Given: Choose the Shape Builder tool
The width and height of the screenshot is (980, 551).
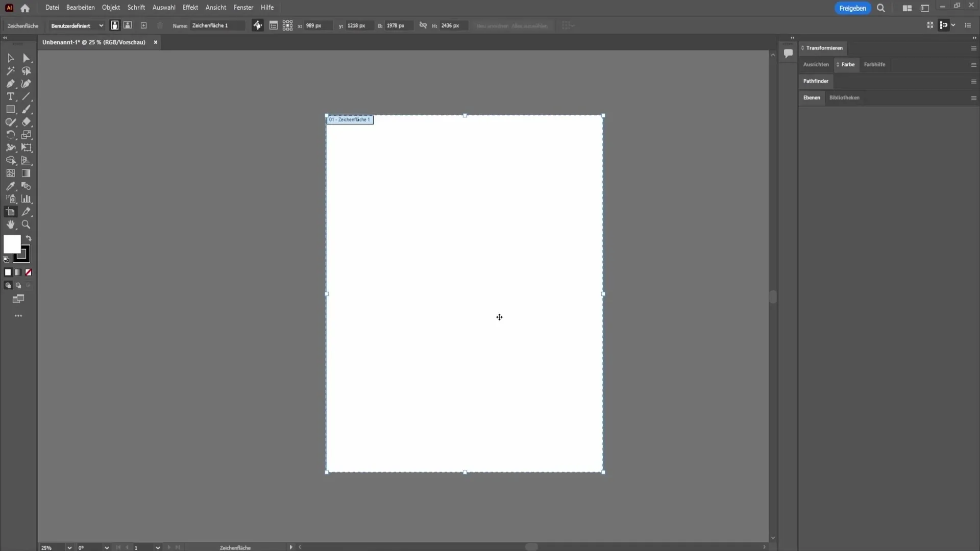Looking at the screenshot, I should pos(10,160).
